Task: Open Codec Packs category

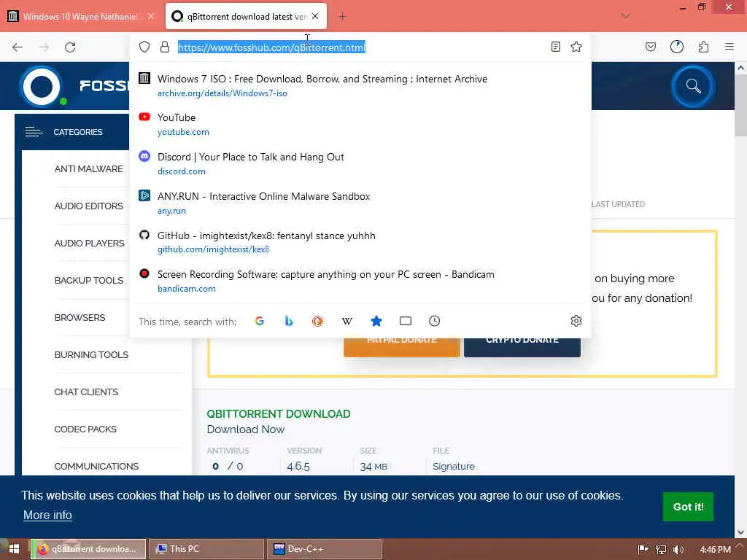Action: point(85,429)
